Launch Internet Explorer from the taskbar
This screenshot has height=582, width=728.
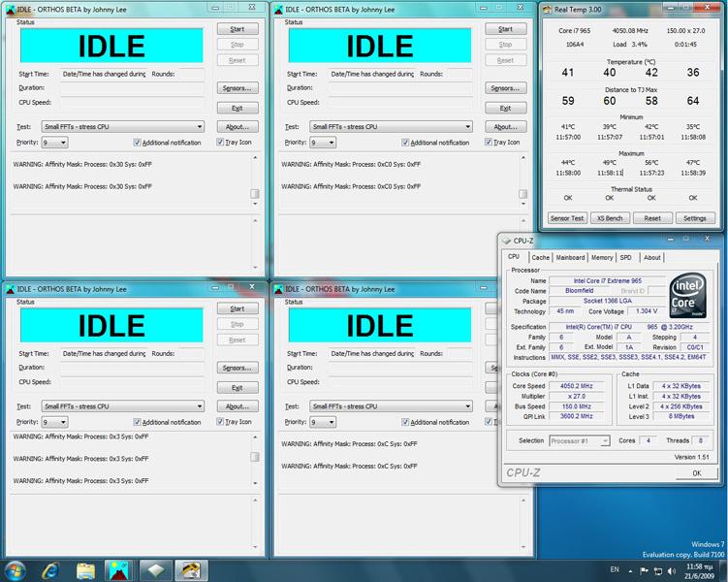(x=50, y=571)
